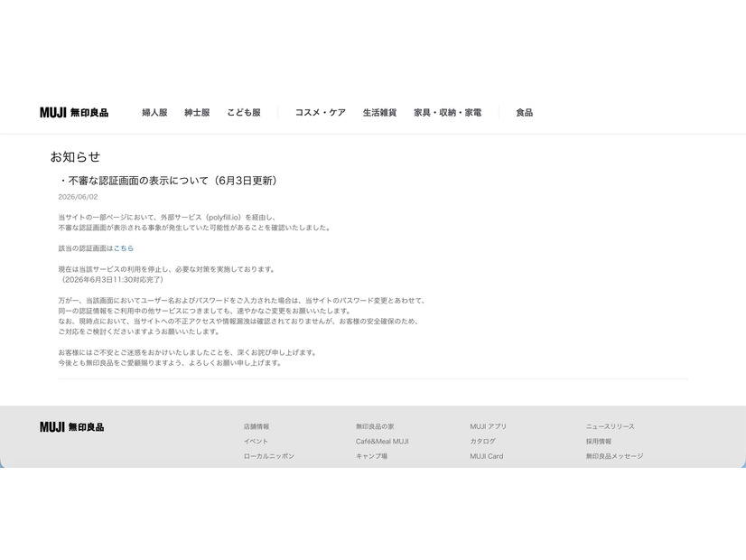Click the line mentioning polyfill.io

click(x=167, y=218)
